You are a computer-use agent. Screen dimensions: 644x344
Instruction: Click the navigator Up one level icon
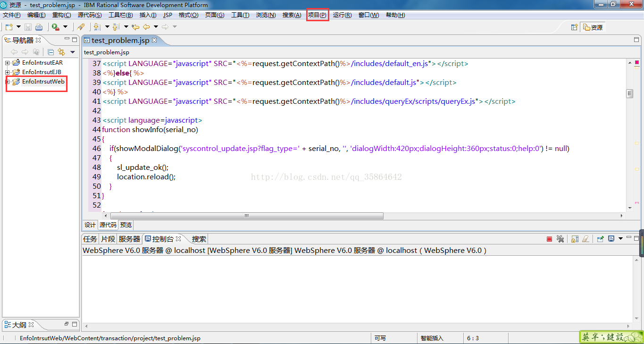click(36, 52)
